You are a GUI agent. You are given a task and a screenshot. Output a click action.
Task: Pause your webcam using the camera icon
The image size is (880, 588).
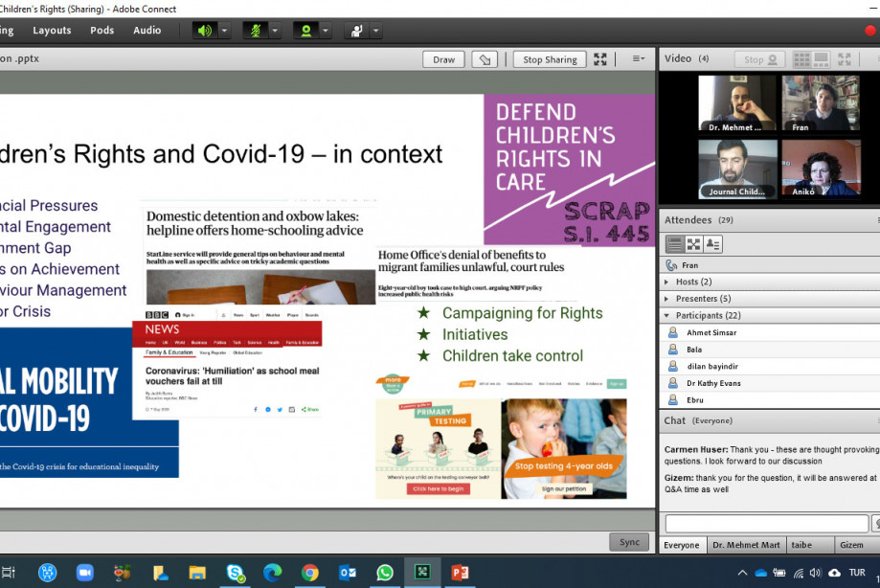tap(306, 30)
